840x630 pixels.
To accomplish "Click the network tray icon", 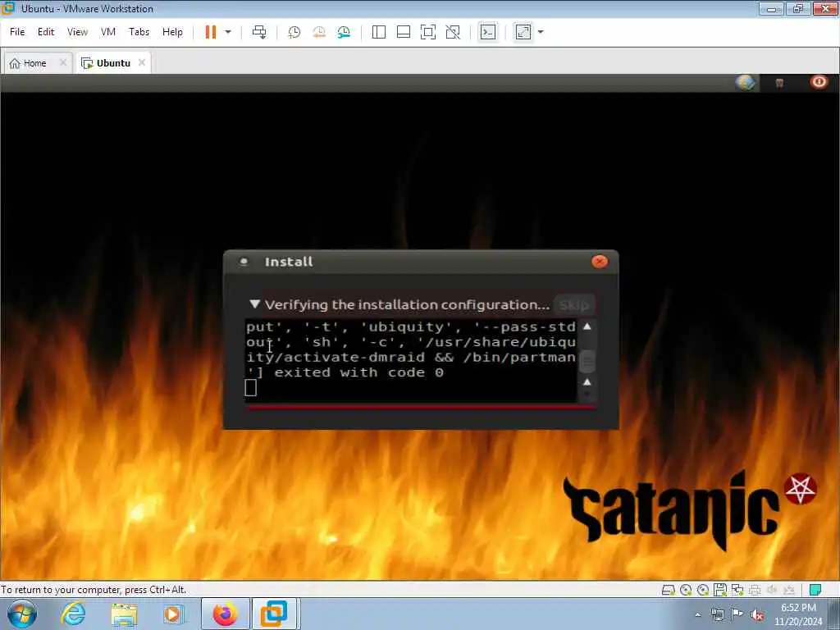I will click(717, 615).
